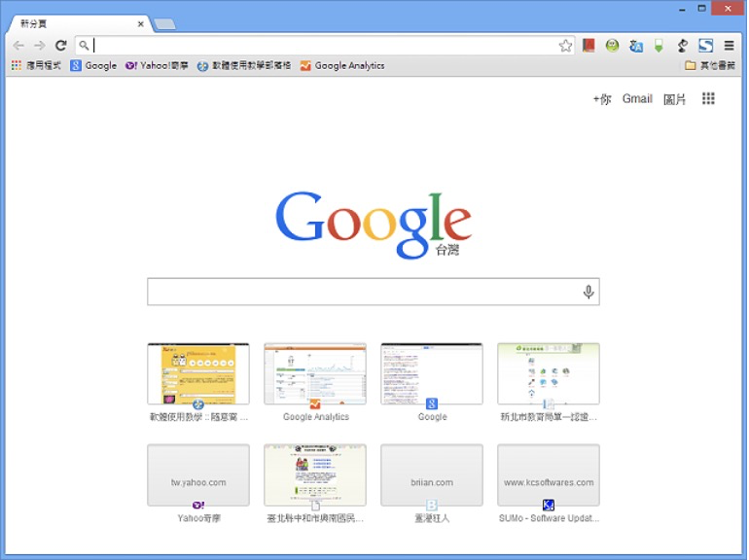Close the current tab

coord(140,24)
